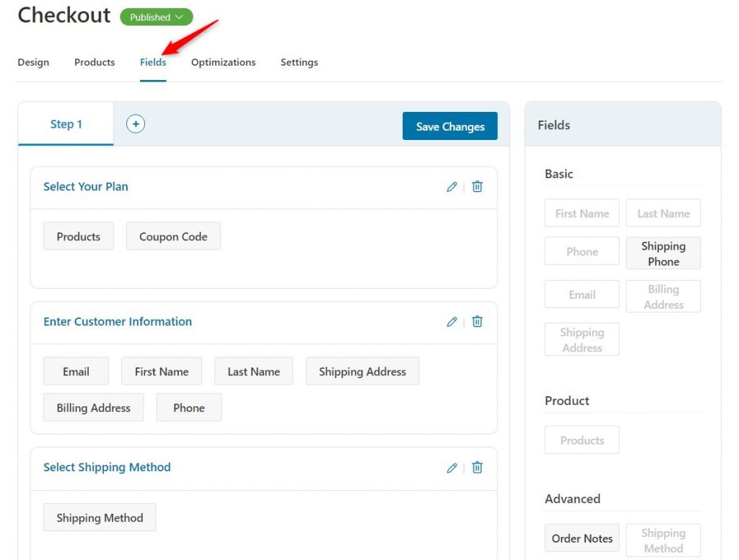Click the Enter Customer Information heading
Image resolution: width=739 pixels, height=560 pixels.
118,321
